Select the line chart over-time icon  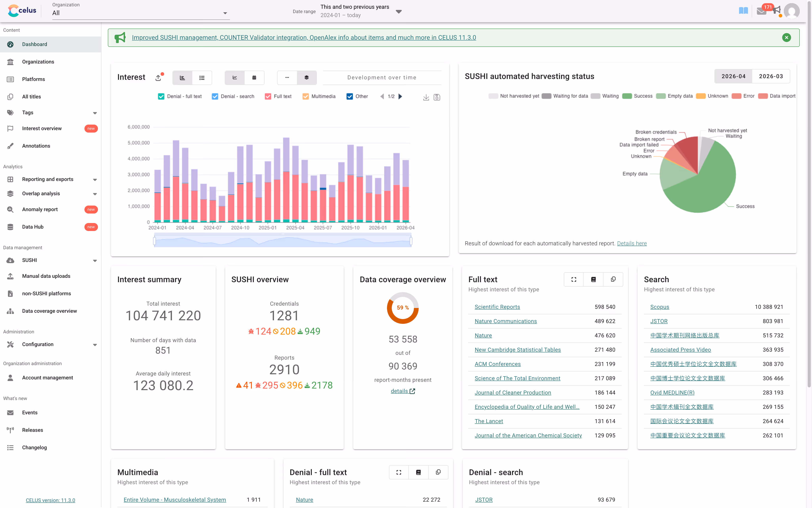[235, 78]
